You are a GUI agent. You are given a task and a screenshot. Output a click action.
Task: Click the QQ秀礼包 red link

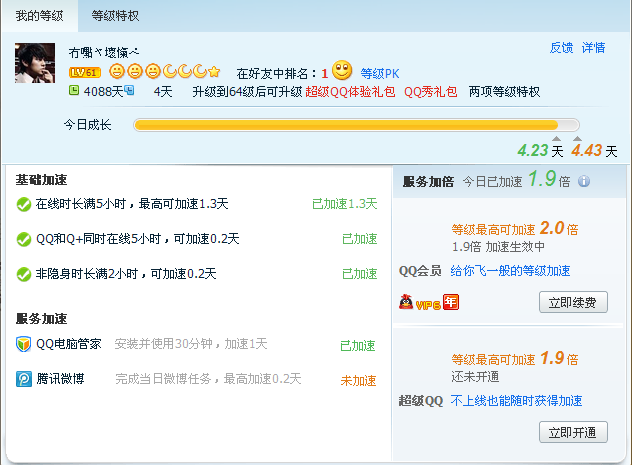point(430,92)
